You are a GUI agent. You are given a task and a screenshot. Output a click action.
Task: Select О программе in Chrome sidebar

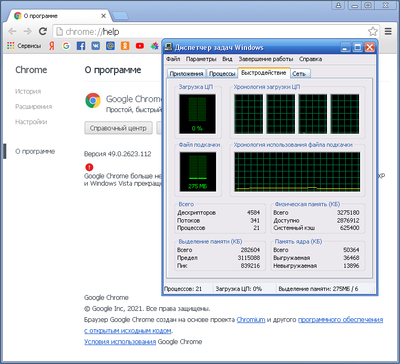(x=35, y=151)
